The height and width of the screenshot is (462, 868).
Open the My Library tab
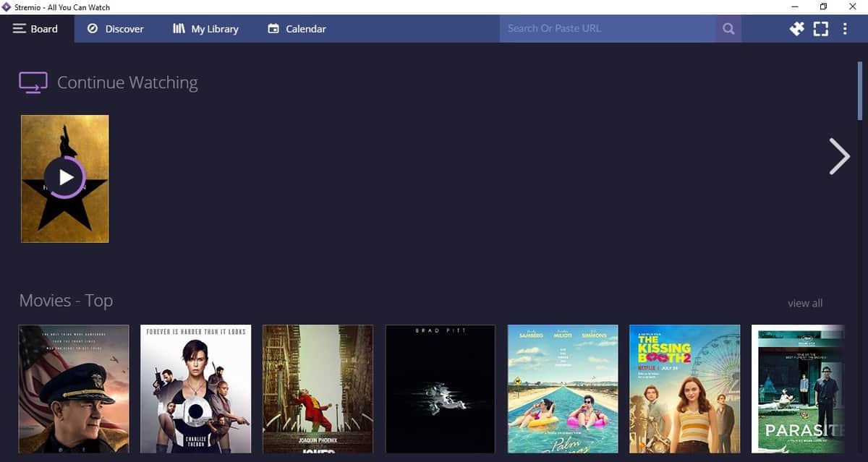coord(205,29)
